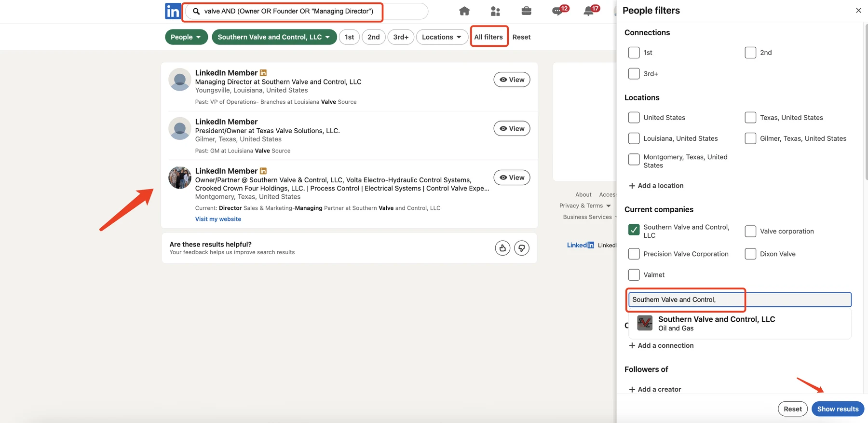Click the search magnifier icon

[196, 11]
